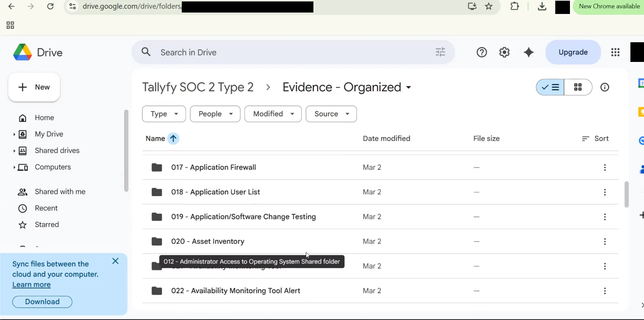644x320 pixels.
Task: Open Sort options
Action: click(x=595, y=139)
